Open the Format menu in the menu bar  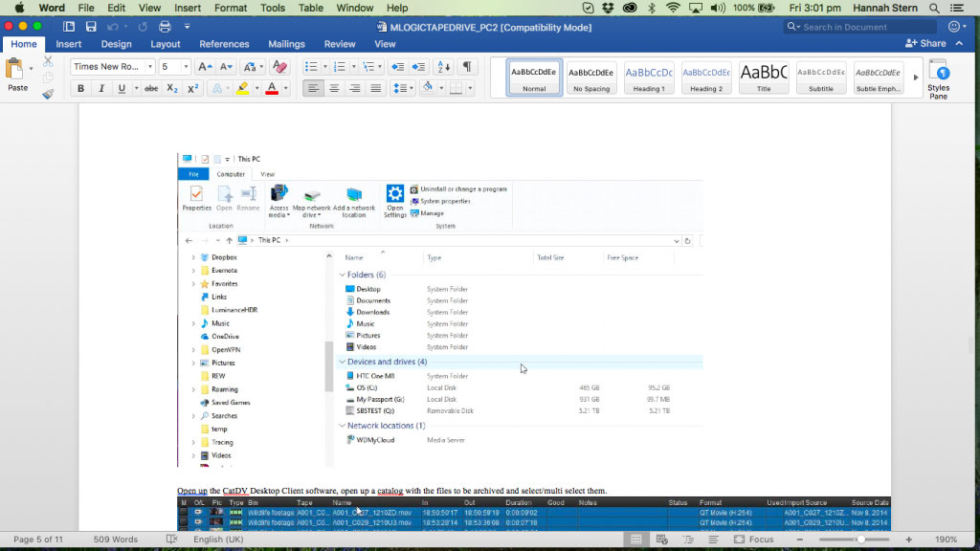231,8
